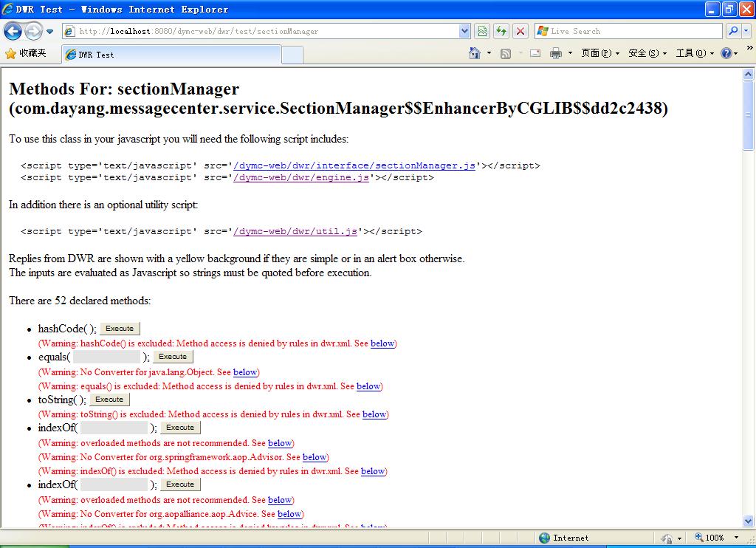Screen dimensions: 756x548
Task: Click the scrollbar down arrow
Action: point(749,521)
